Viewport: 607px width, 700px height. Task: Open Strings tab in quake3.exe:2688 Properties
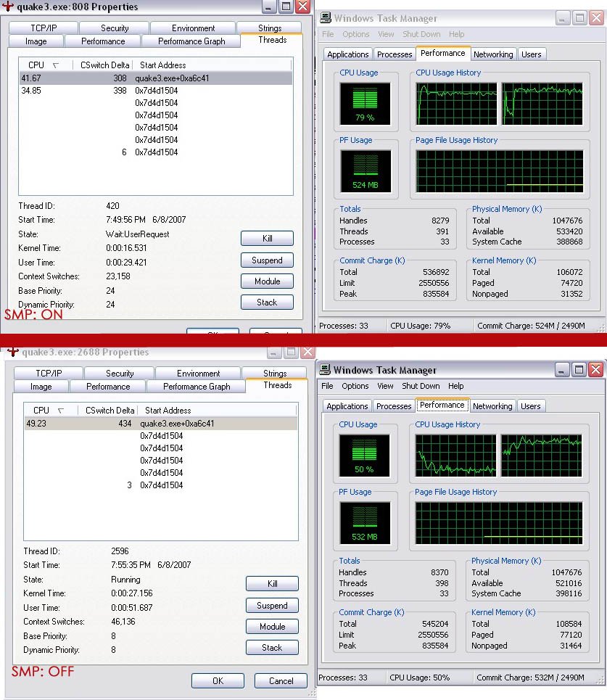[x=274, y=373]
